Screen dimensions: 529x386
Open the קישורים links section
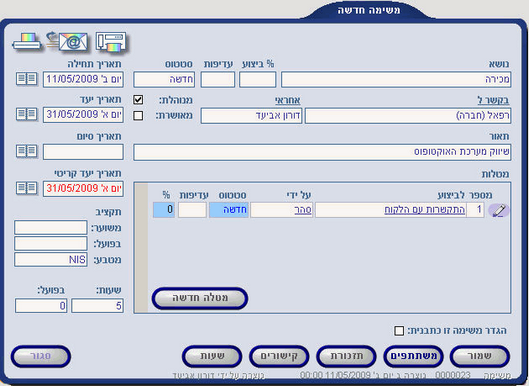tap(279, 356)
